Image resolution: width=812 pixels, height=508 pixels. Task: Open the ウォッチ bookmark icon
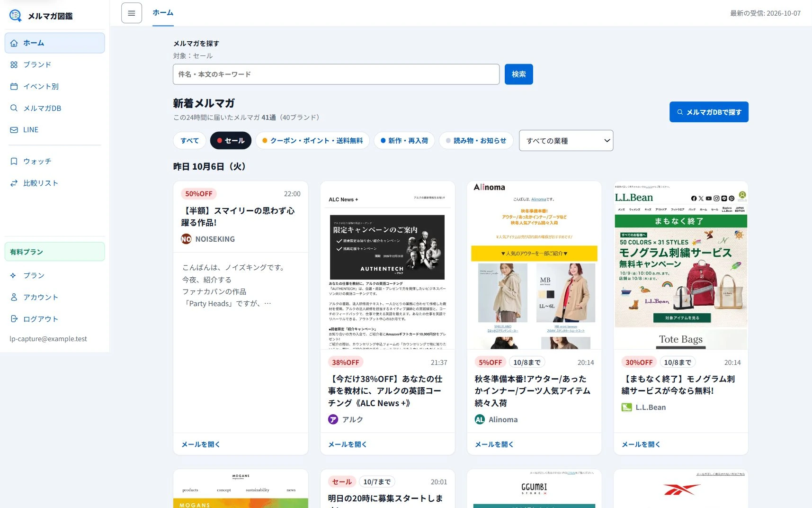click(14, 162)
